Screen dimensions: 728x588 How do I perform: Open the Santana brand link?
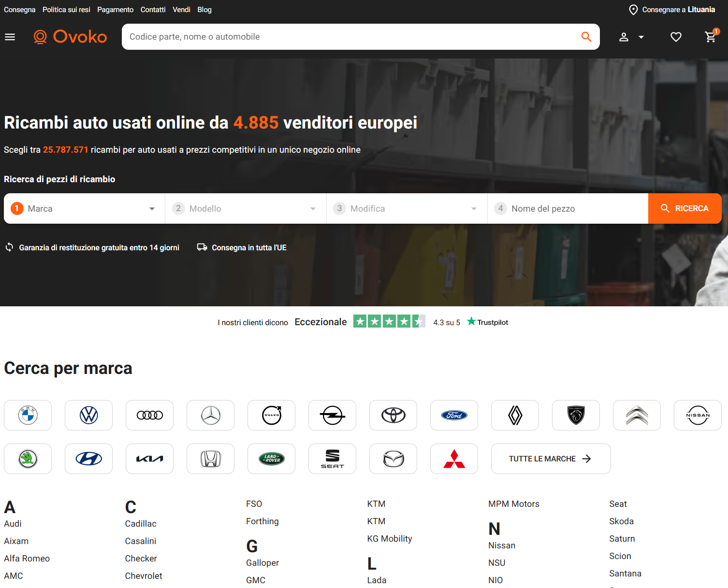tap(626, 574)
